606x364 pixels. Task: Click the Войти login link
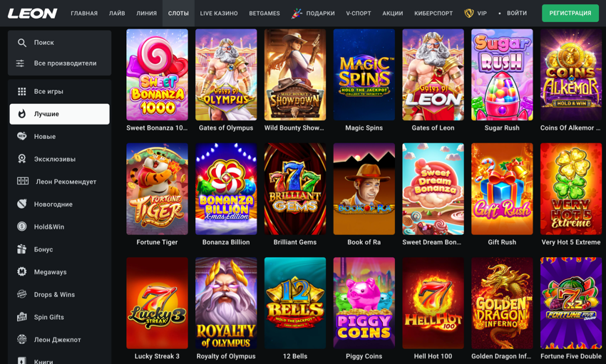[x=517, y=13]
